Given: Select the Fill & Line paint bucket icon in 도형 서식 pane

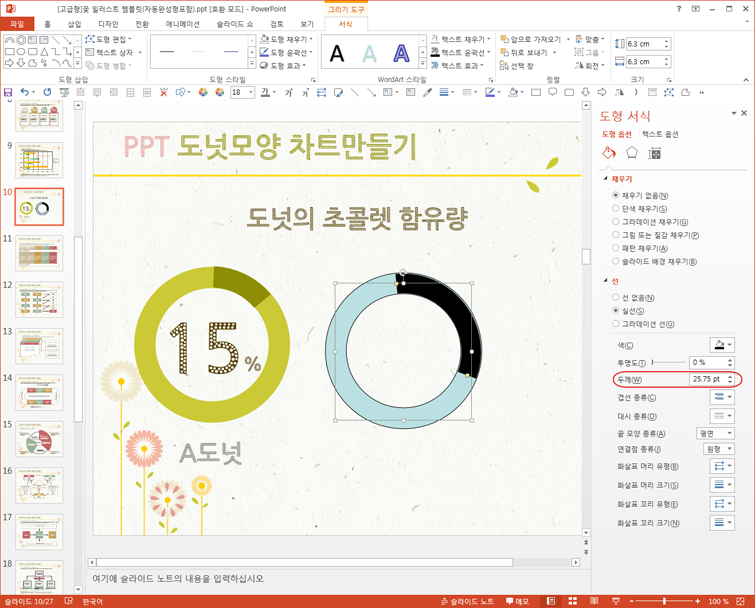Looking at the screenshot, I should 609,153.
